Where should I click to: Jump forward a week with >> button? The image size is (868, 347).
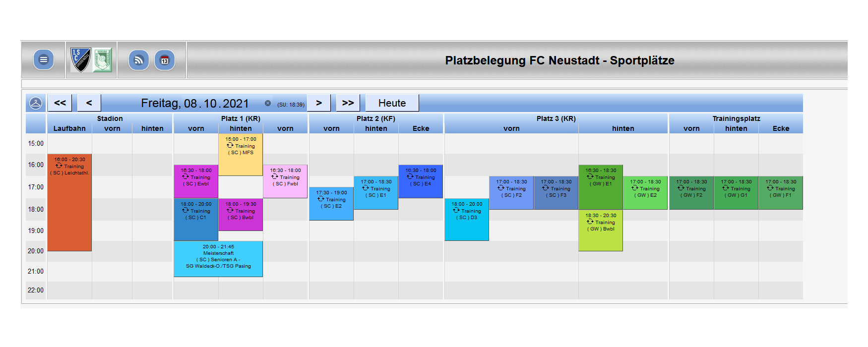coord(348,103)
